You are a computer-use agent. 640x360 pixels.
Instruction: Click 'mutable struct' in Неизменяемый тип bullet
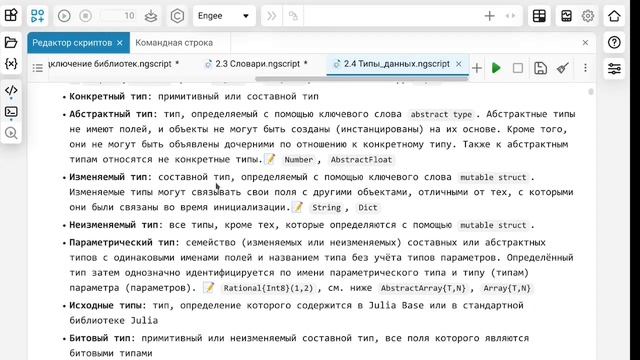[493, 225]
